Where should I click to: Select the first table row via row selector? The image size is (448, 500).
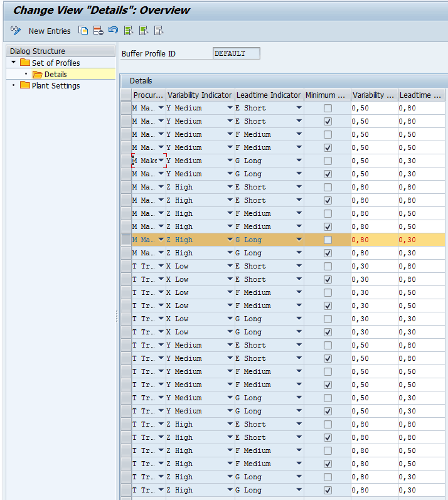tap(126, 109)
